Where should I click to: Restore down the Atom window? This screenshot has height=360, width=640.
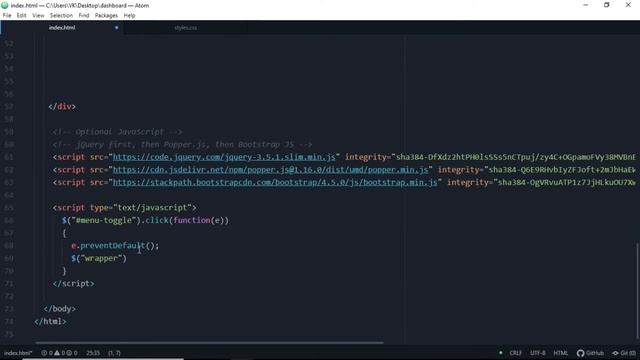click(607, 5)
